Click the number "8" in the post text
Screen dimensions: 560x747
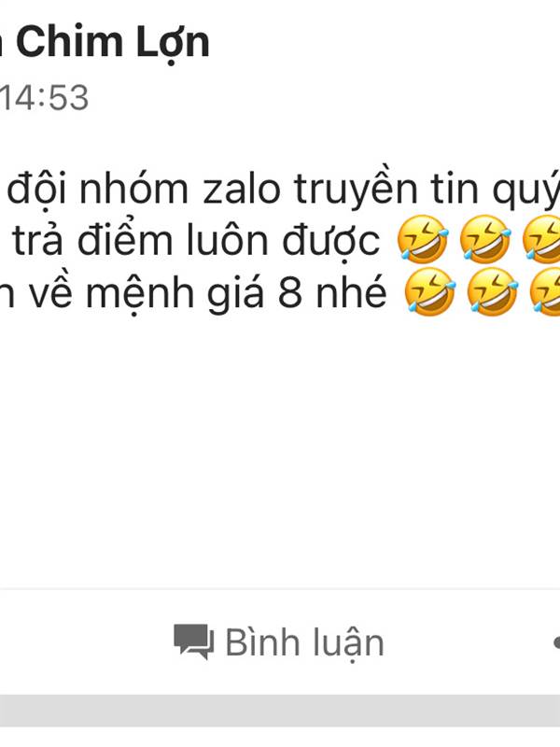point(290,292)
